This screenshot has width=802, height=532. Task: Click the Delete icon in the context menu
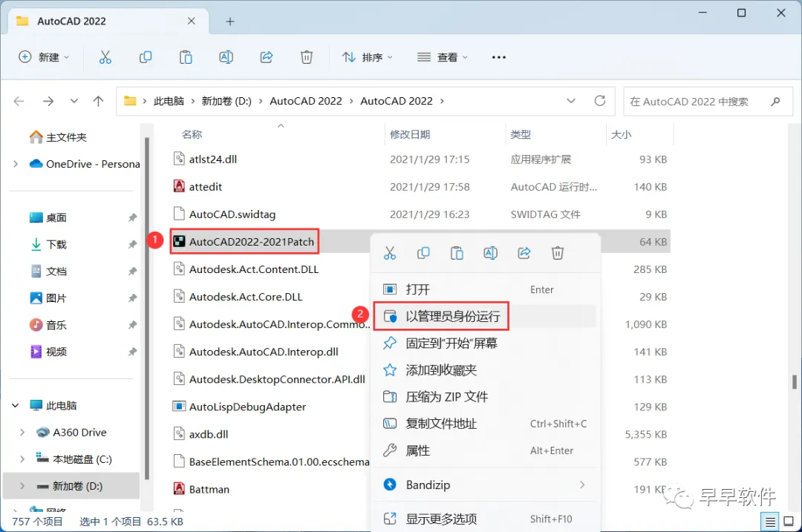[558, 253]
